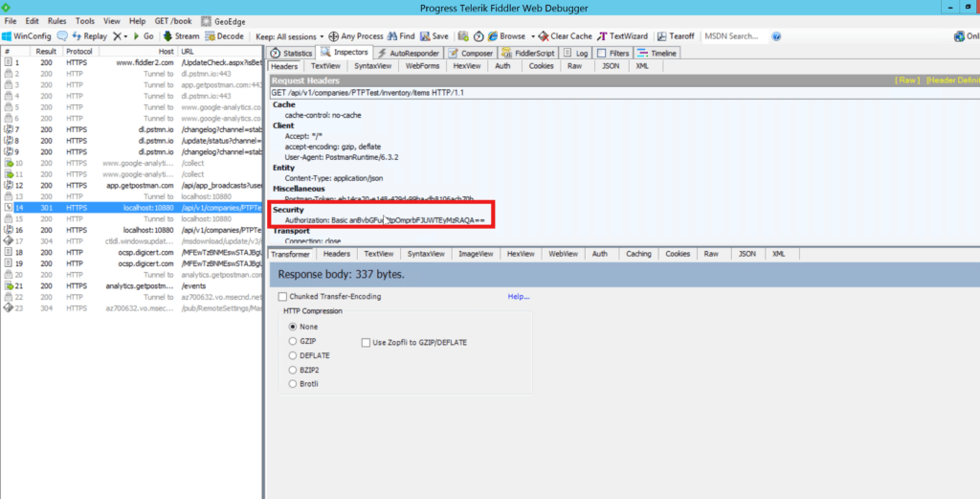This screenshot has width=980, height=499.
Task: Select the DEFLATE compression option
Action: click(292, 355)
